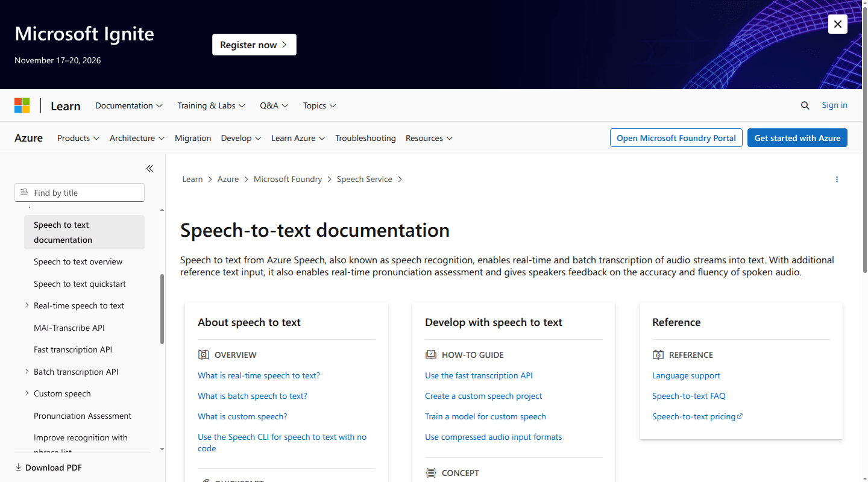Open the Topics dropdown menu
868x482 pixels.
pos(319,105)
